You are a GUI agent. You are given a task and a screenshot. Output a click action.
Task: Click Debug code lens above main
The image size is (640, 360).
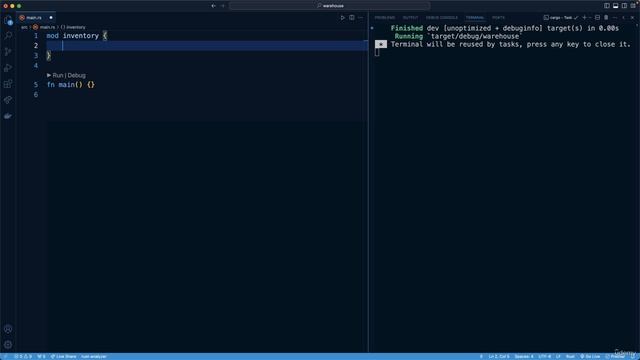[77, 76]
